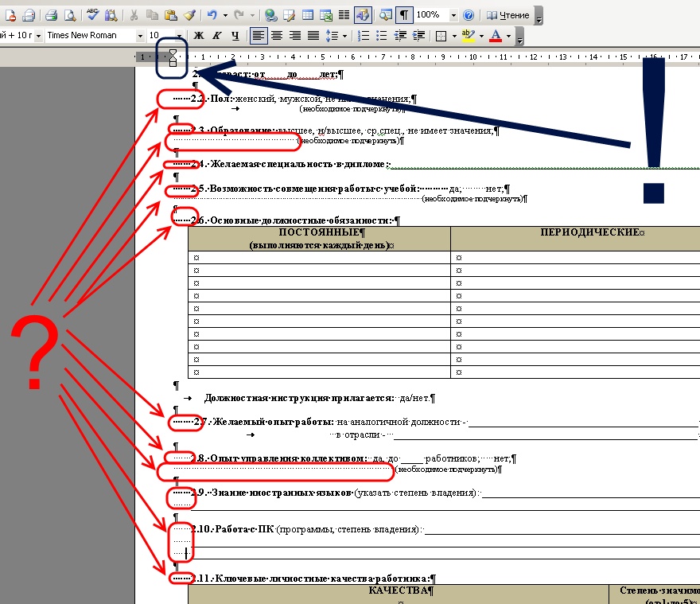Click the Format Painter brush

[x=189, y=15]
